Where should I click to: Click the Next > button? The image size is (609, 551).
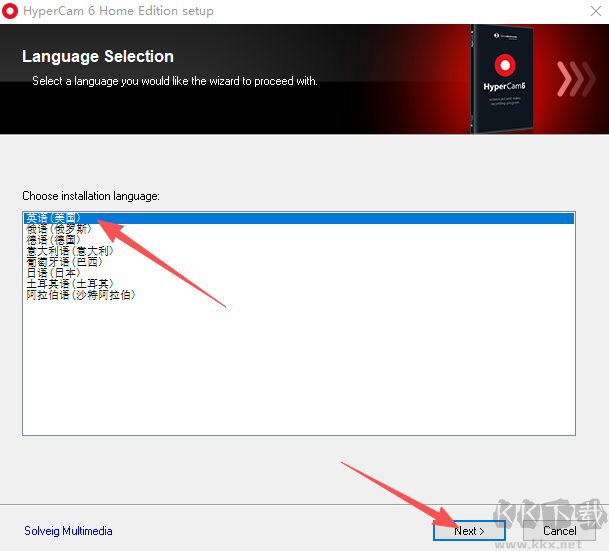pos(469,530)
